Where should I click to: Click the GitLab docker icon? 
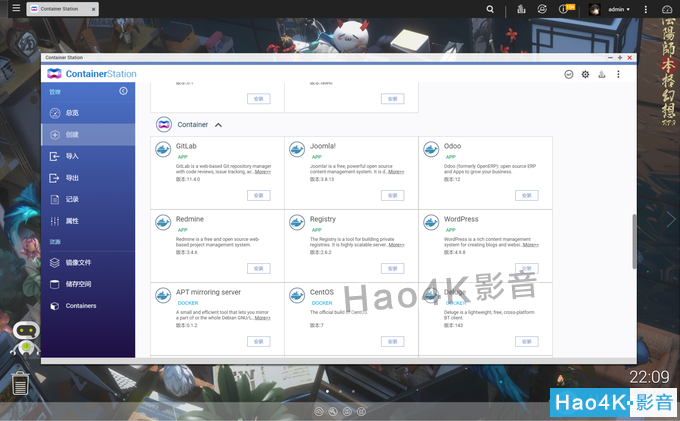coord(163,150)
